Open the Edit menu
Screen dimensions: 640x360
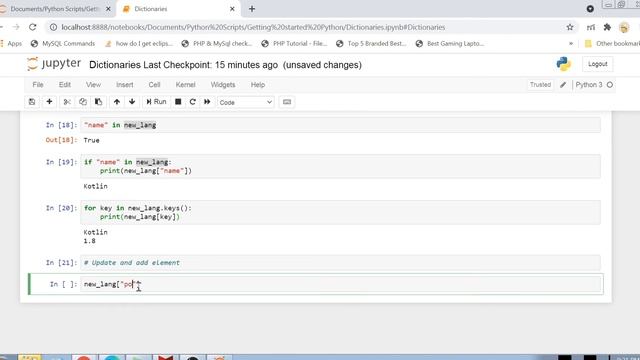point(64,85)
